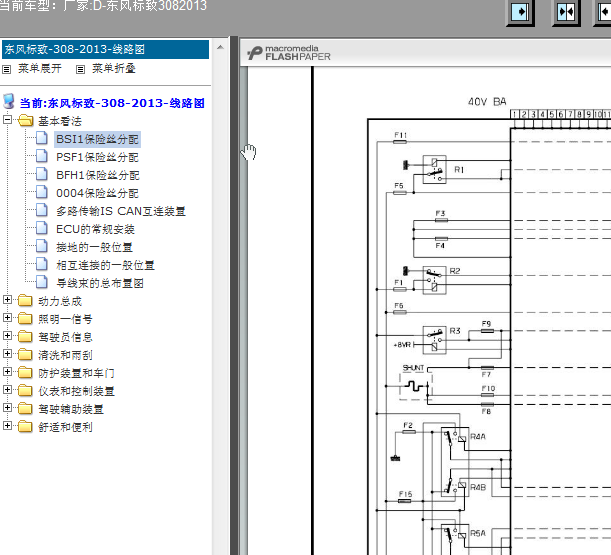The height and width of the screenshot is (555, 611).
Task: Click the 动力总成 folder icon
Action: pos(25,301)
